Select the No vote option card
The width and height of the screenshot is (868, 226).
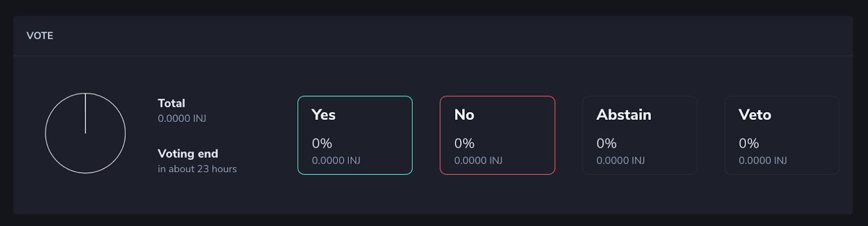point(497,135)
